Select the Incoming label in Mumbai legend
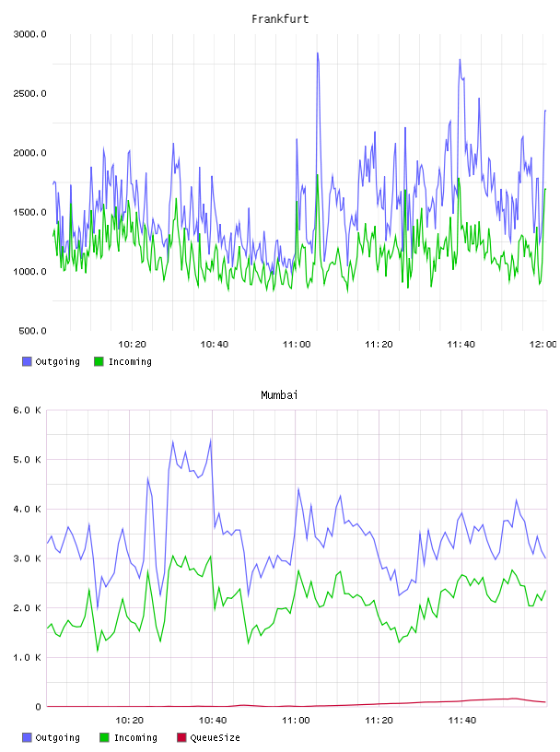560x752 pixels. pos(135,738)
